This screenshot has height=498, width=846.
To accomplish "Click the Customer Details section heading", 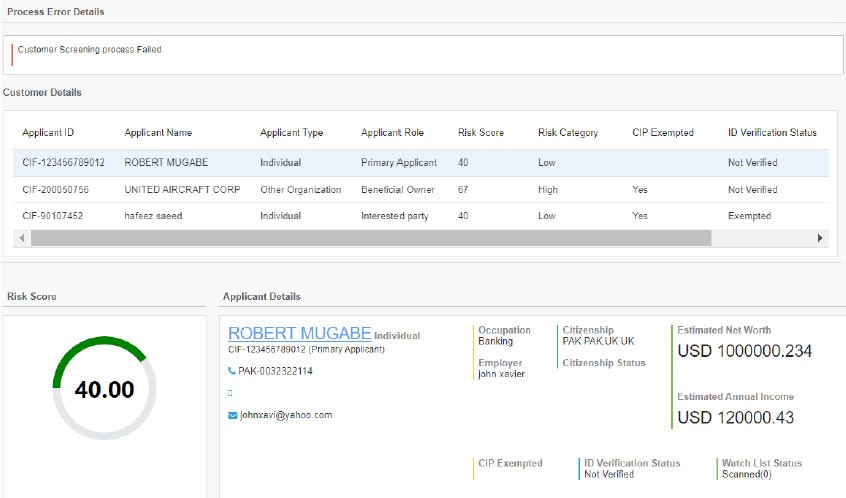I will pyautogui.click(x=42, y=92).
